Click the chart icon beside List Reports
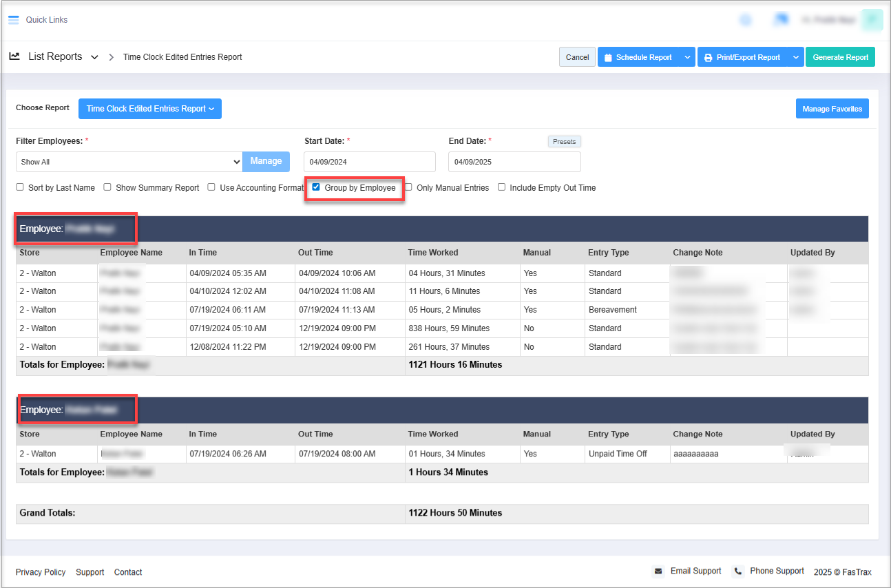 pyautogui.click(x=14, y=56)
